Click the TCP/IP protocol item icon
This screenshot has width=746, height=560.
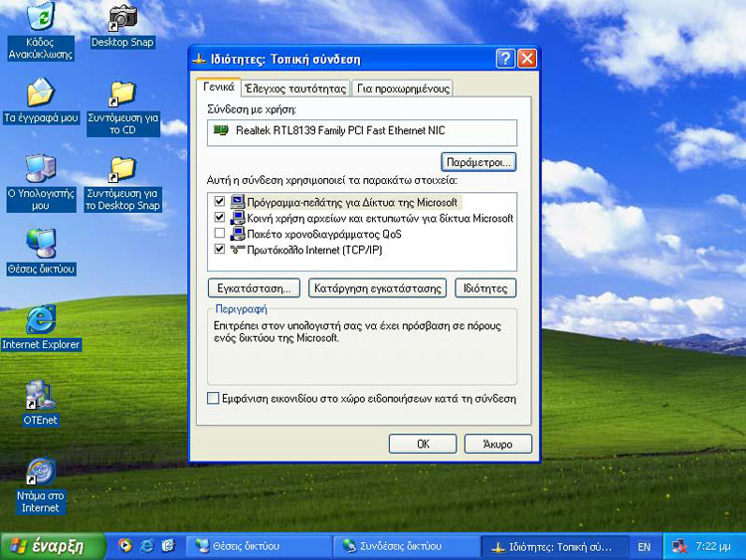pos(237,250)
